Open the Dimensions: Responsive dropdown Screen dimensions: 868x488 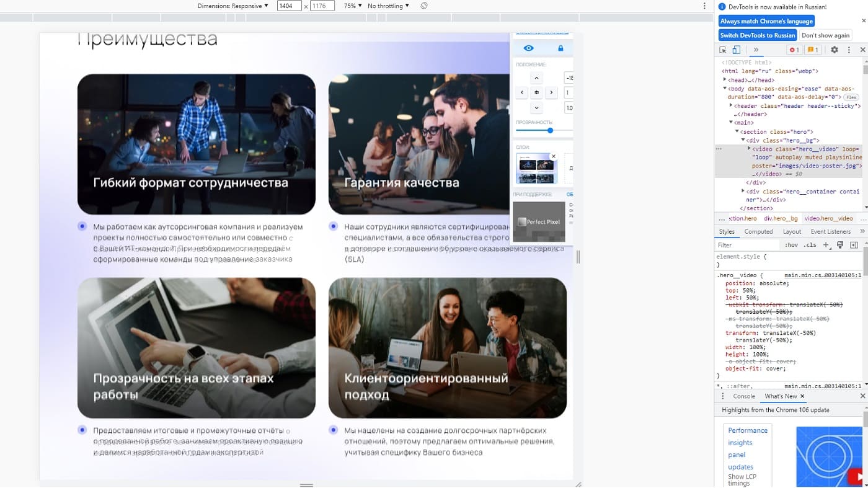(233, 6)
